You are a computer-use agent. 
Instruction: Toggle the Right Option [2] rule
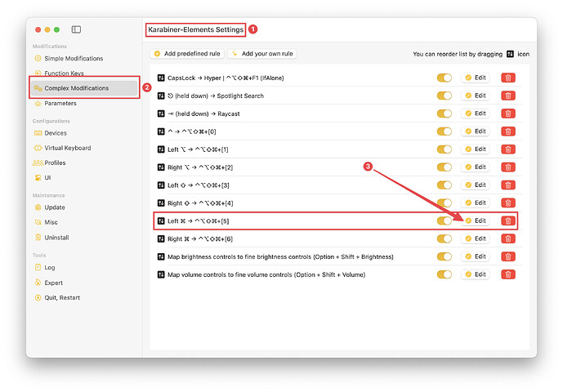445,167
